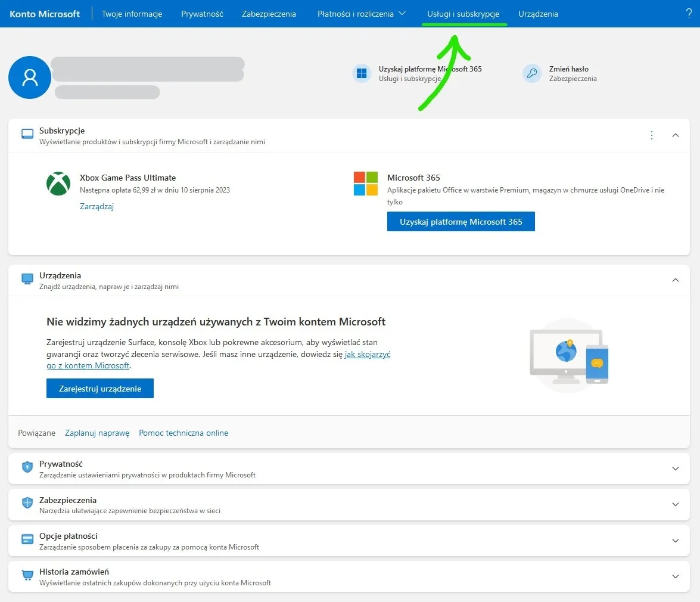Click the Windows icon beside Uzyskaj platformę
This screenshot has width=700, height=602.
pyautogui.click(x=362, y=73)
